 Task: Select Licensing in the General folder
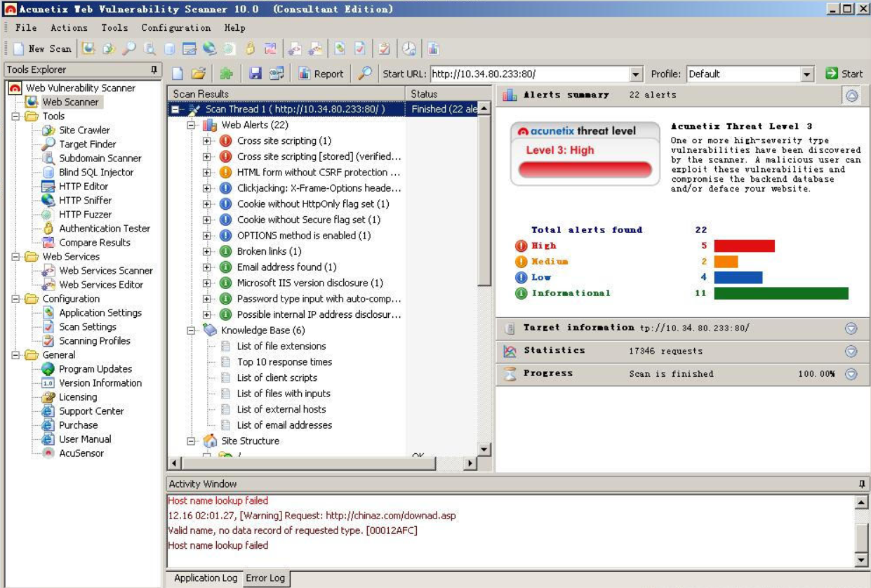(78, 397)
